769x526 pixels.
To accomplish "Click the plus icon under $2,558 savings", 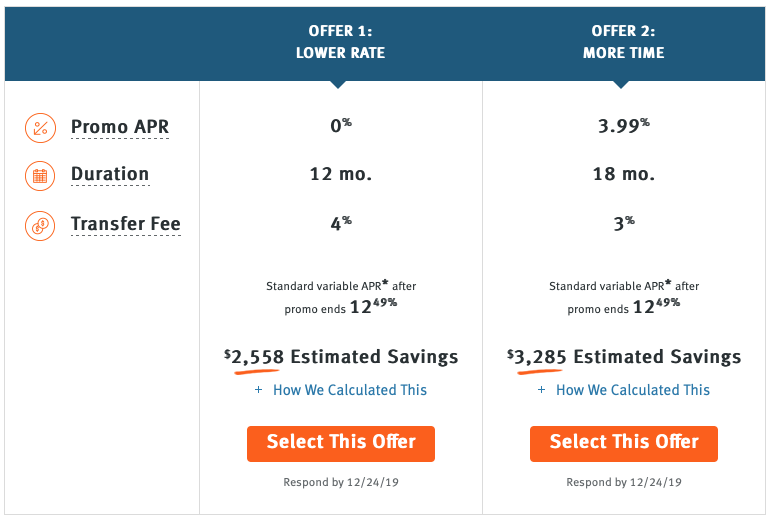I will [259, 390].
